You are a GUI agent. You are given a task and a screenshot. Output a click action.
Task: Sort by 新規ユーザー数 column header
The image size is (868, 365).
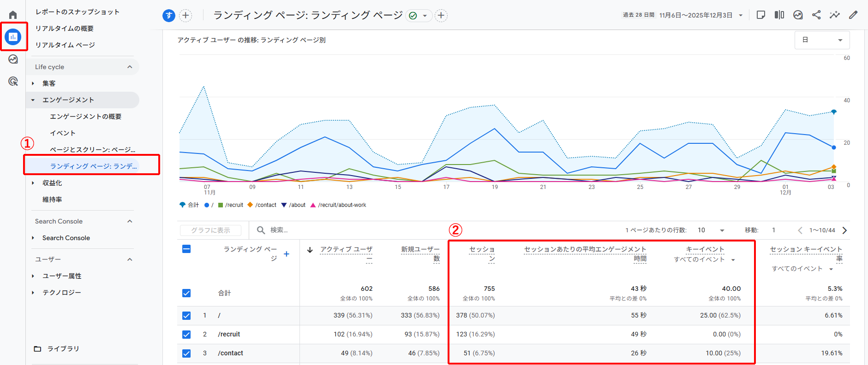pyautogui.click(x=420, y=254)
